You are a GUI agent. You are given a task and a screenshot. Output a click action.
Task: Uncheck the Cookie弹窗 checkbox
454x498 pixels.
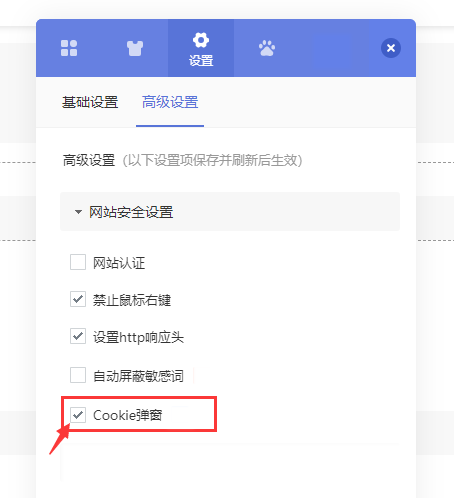pyautogui.click(x=78, y=415)
